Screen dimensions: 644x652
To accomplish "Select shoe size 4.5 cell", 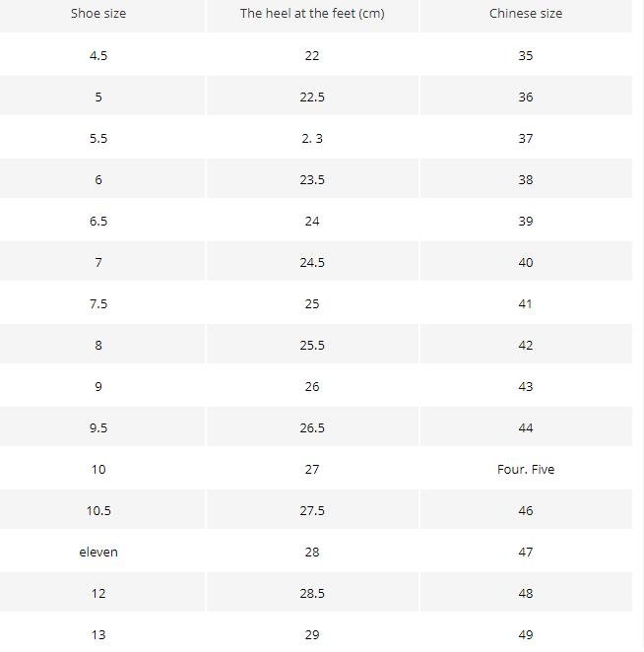I will (x=98, y=56).
